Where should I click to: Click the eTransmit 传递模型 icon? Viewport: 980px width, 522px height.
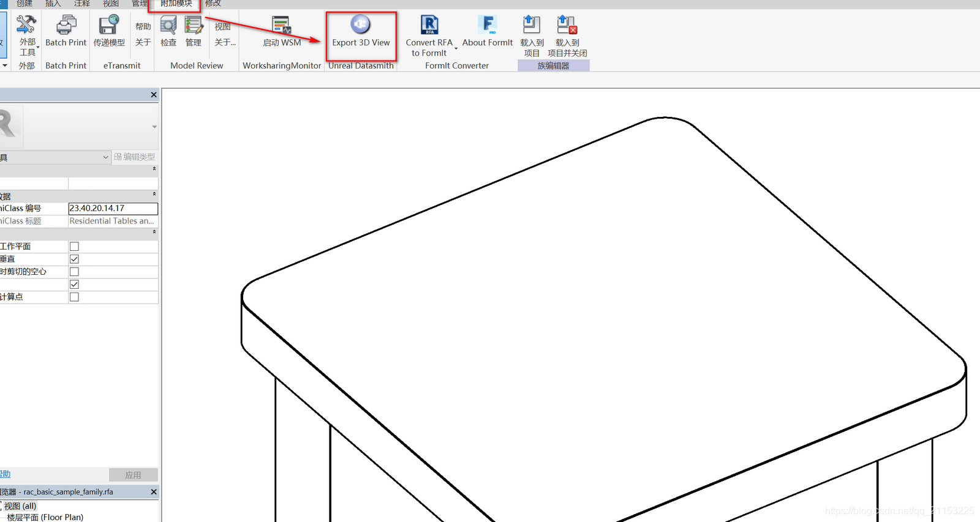[109, 32]
